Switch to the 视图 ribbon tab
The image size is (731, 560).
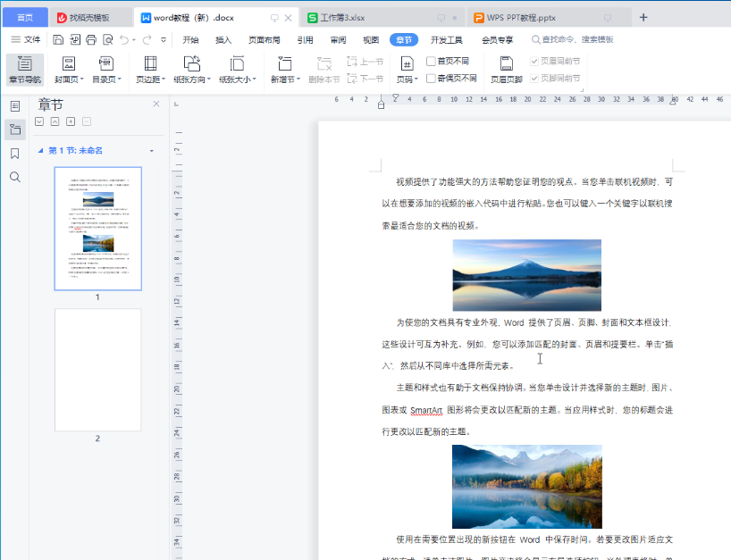(x=371, y=40)
